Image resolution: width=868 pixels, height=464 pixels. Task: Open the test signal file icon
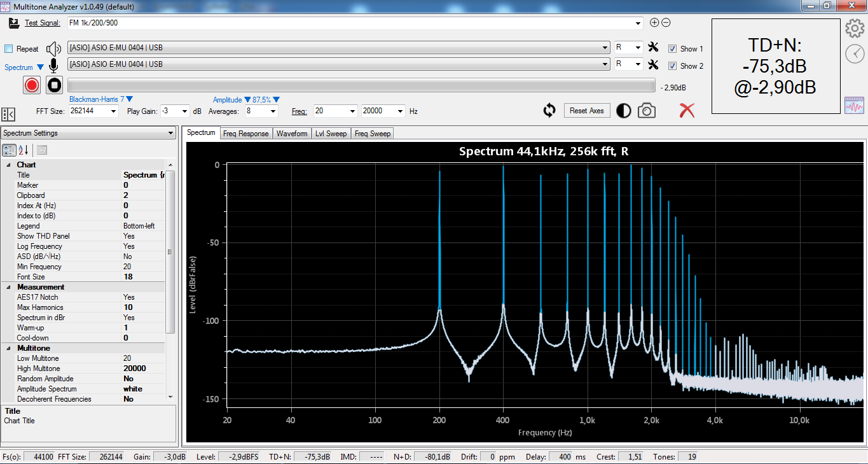[x=14, y=23]
